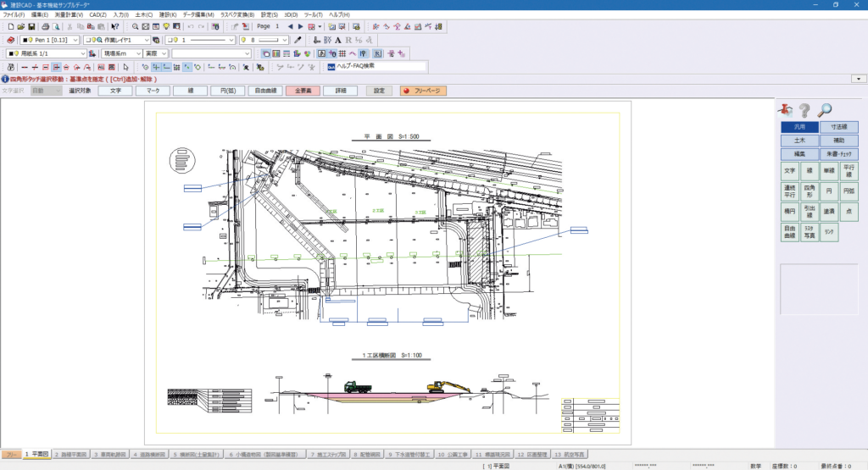Click the Redo arrow icon
This screenshot has height=470, width=868.
point(202,26)
